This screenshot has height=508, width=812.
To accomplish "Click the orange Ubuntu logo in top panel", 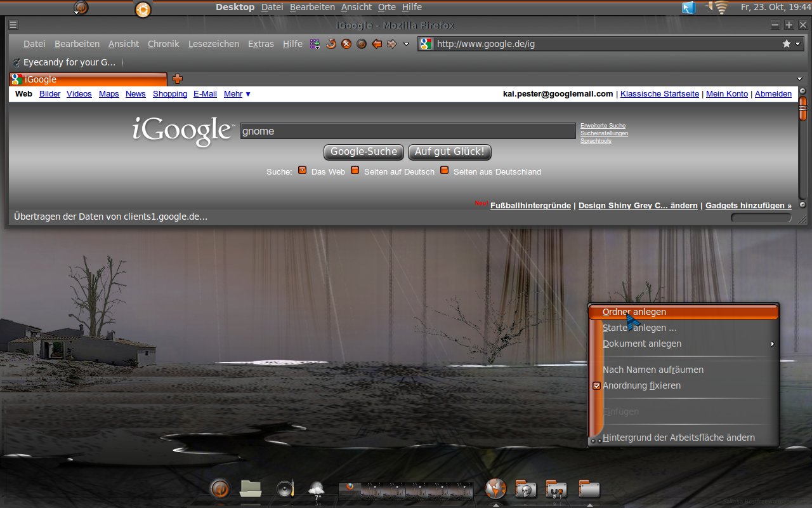I will 143,9.
